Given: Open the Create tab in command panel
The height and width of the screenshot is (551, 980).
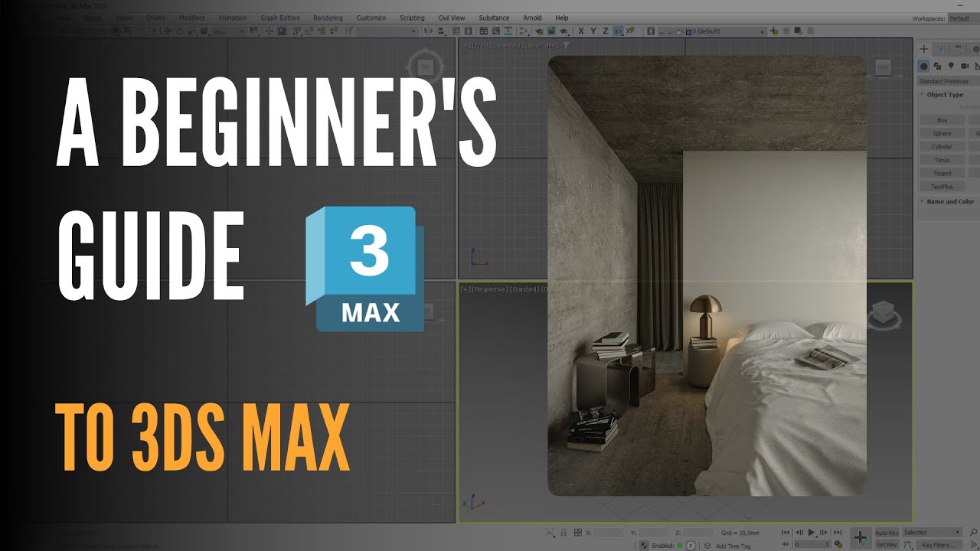Looking at the screenshot, I should coord(924,49).
